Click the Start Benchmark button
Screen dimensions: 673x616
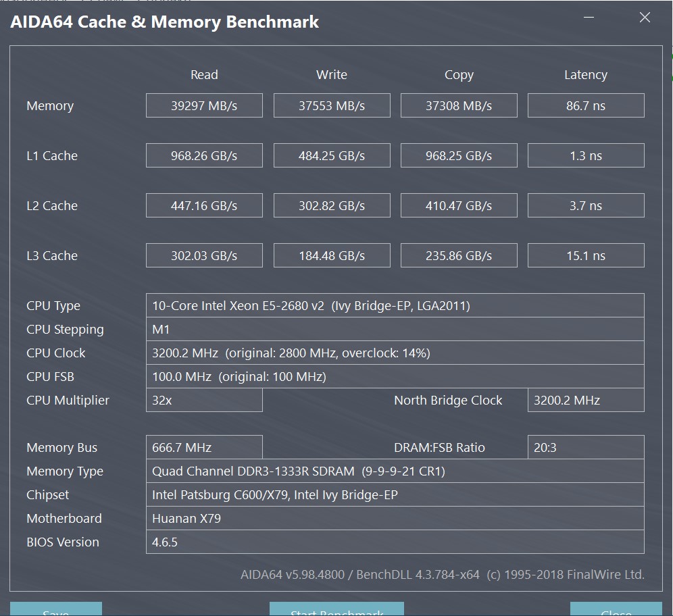[336, 609]
